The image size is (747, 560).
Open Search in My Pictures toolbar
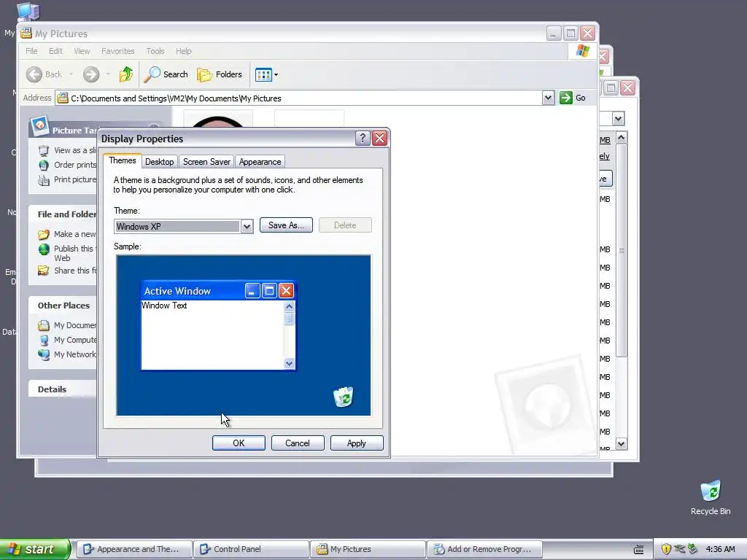166,74
